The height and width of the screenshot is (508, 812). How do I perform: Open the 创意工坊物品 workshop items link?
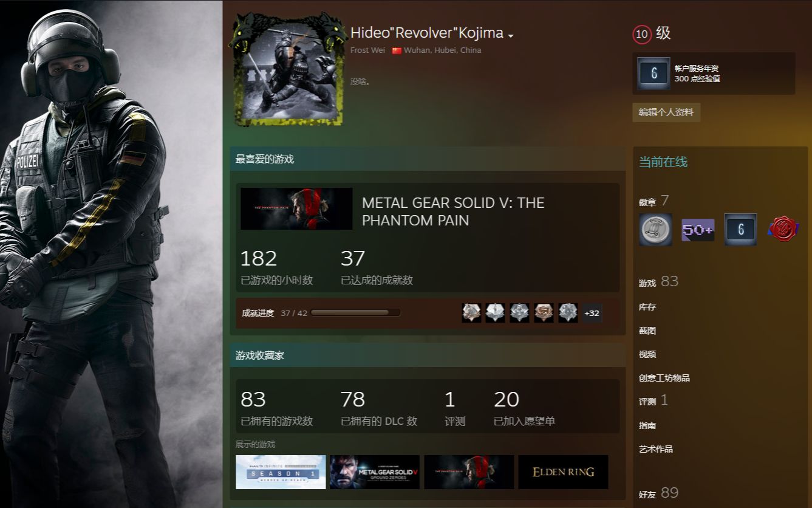point(664,378)
